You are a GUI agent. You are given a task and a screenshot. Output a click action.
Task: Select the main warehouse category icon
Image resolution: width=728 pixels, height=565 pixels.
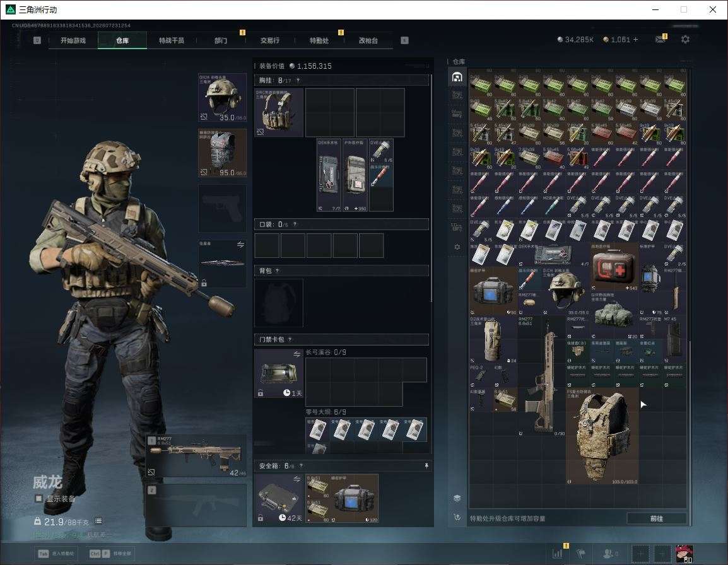(x=457, y=77)
